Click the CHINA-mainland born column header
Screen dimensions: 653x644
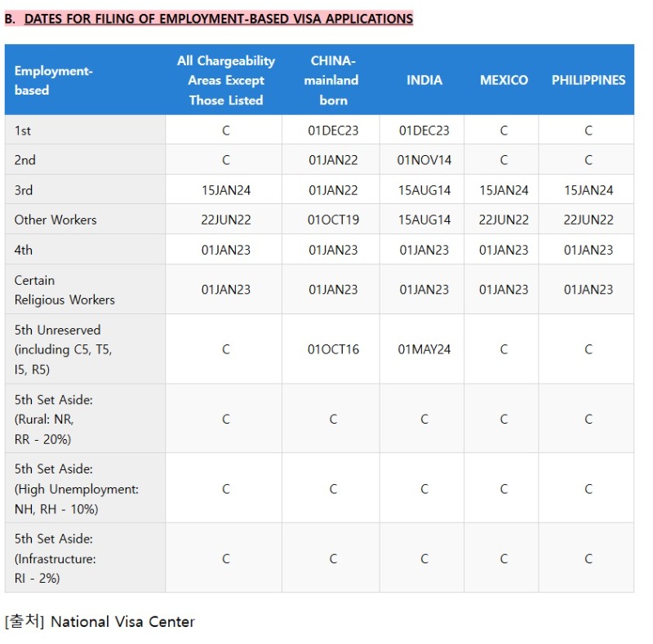tap(333, 80)
